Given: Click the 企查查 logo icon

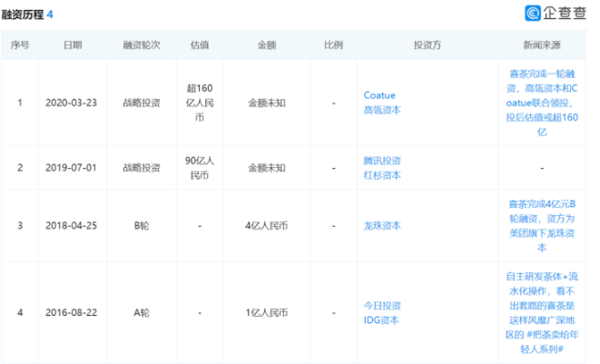Looking at the screenshot, I should (534, 13).
